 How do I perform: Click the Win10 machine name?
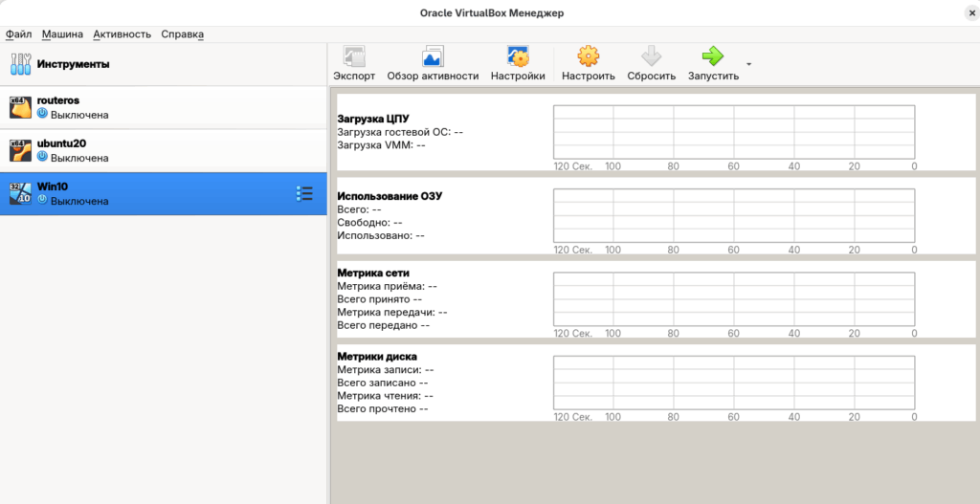52,186
